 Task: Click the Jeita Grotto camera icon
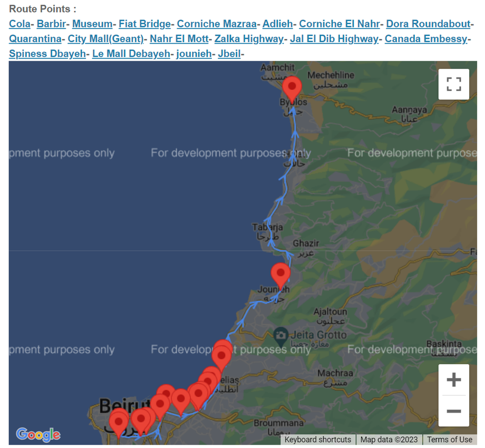[281, 336]
